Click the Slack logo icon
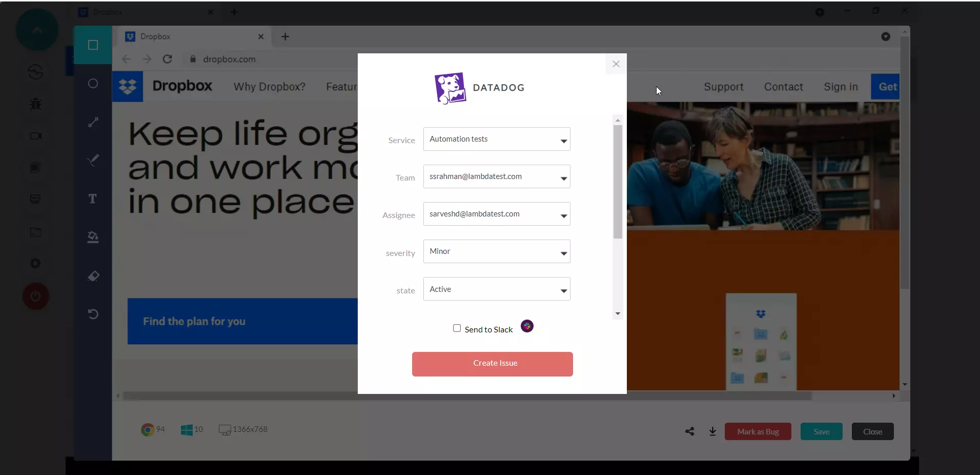Screen dimensions: 980x475 (x=527, y=326)
